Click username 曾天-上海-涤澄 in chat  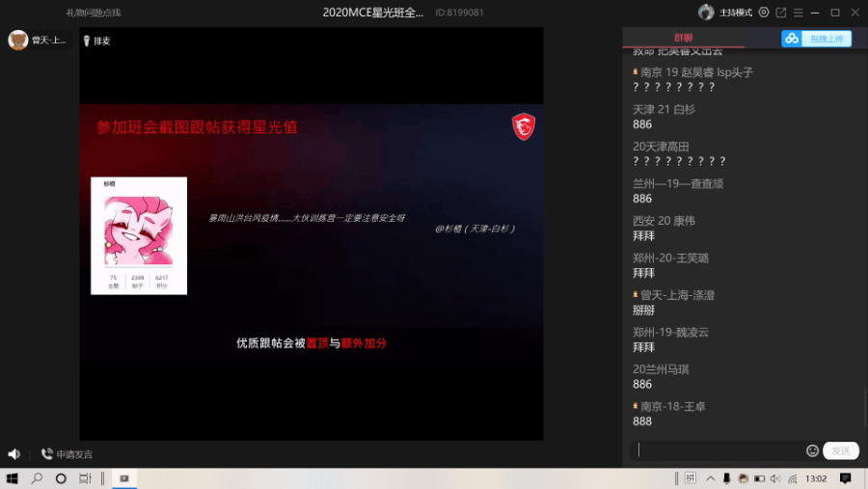(677, 295)
